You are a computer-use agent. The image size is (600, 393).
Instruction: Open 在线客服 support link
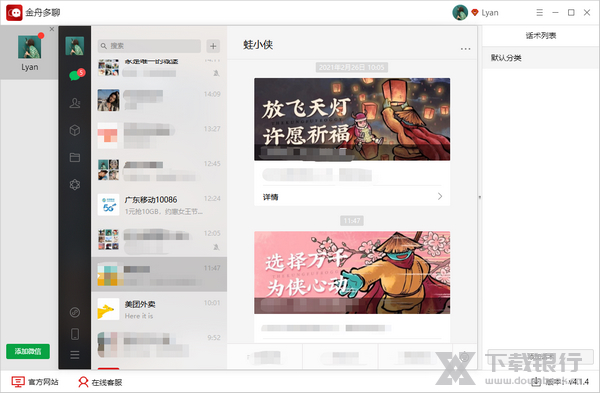pyautogui.click(x=100, y=382)
